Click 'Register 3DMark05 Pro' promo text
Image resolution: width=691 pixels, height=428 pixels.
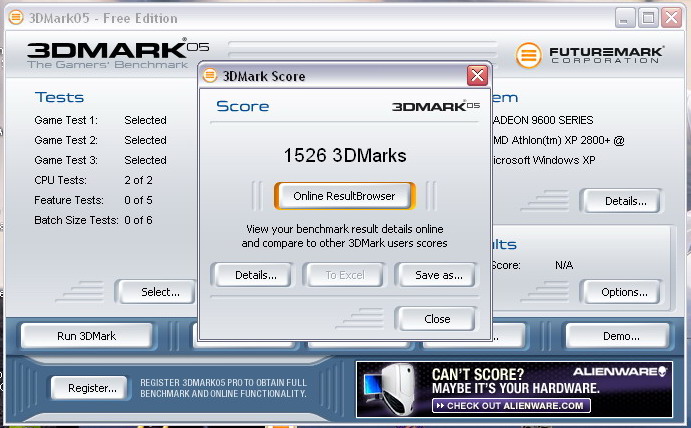[223, 388]
